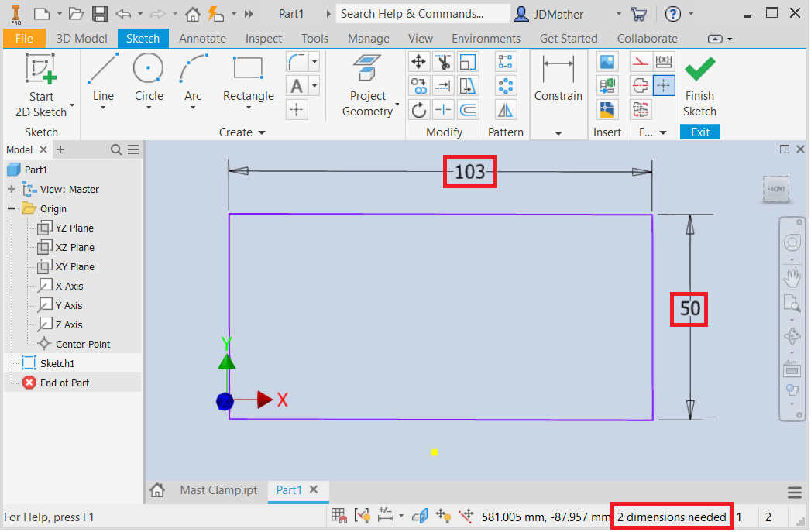Screen dimensions: 811x532
Task: Collapse the Origin folder in browser
Action: point(12,208)
